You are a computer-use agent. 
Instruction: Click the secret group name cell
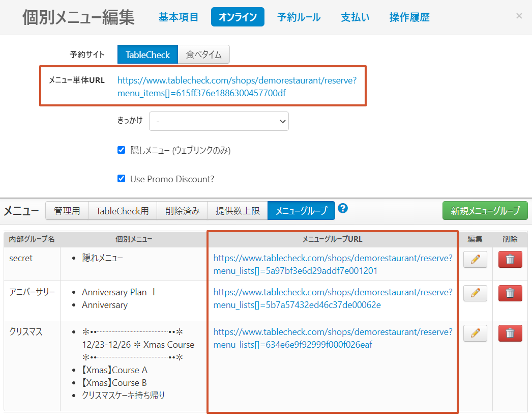point(32,264)
